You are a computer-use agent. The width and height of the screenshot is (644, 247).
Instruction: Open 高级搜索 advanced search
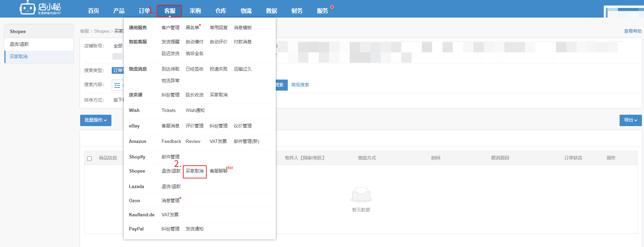point(300,85)
